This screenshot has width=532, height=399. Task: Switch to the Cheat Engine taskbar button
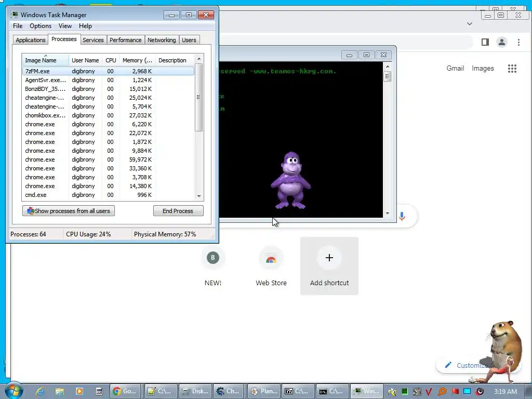point(229,391)
